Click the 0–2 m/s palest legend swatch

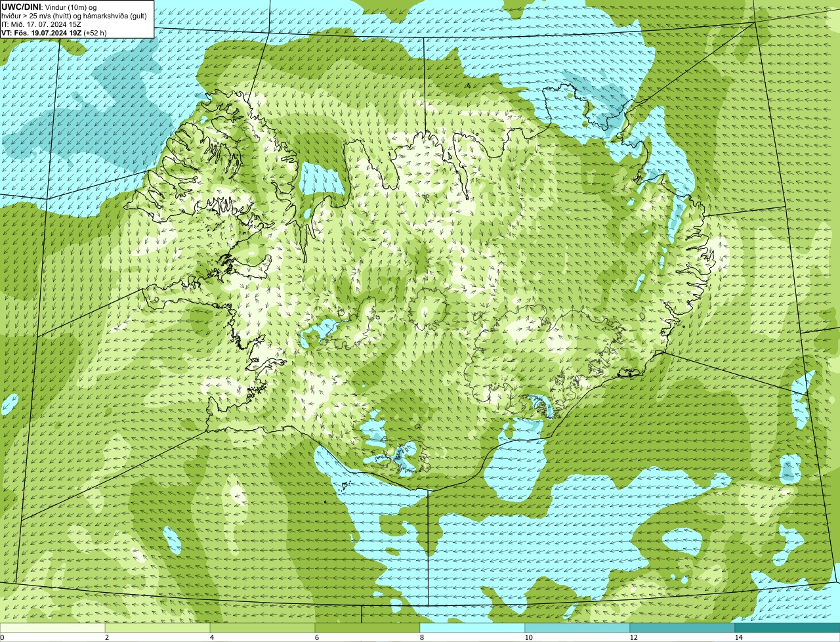tap(53, 628)
